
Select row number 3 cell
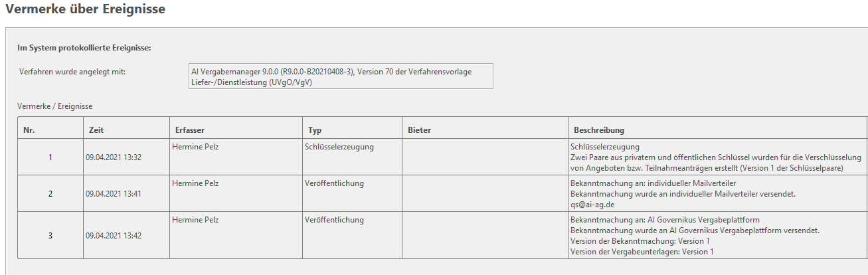(50, 235)
